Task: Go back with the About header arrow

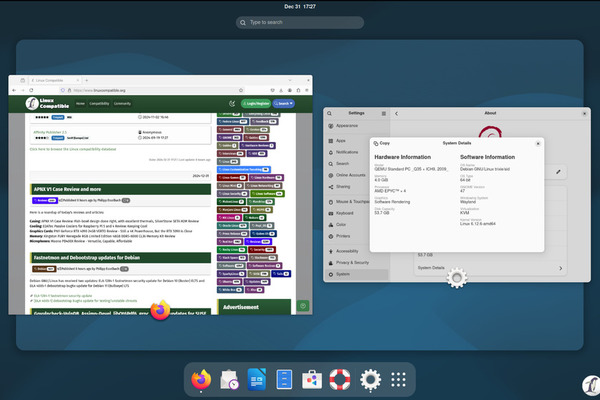Action: point(396,114)
